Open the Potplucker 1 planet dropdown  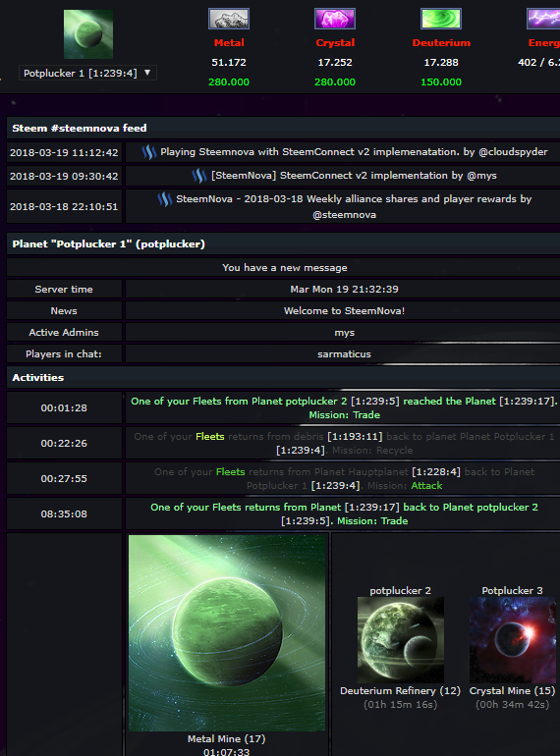(87, 74)
